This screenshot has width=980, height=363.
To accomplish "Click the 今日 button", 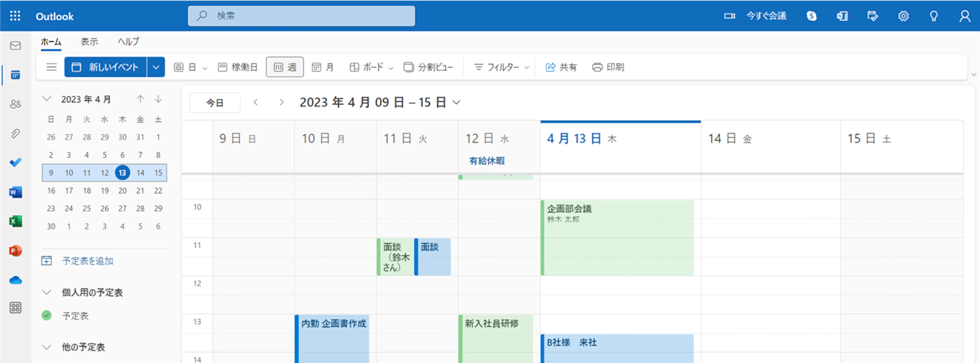I will 215,102.
